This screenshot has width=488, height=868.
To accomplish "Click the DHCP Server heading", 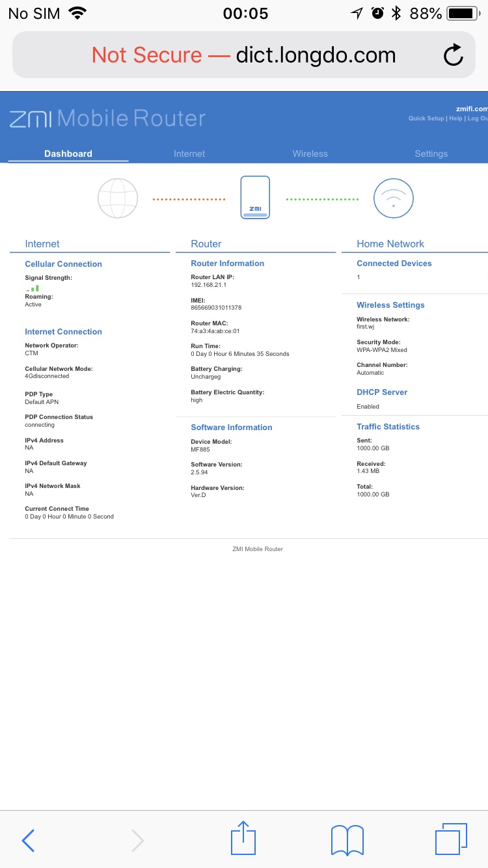I will [x=382, y=392].
